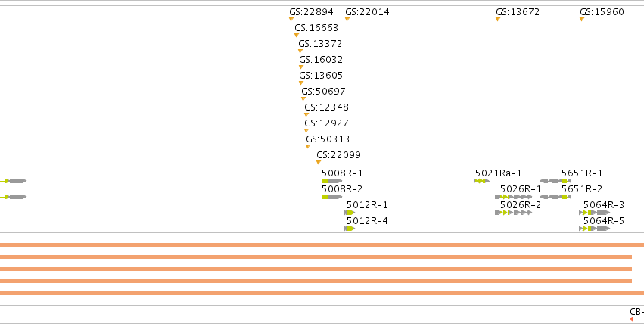Screen dimensions: 644x324
Task: Click the red CB- marker triangle
Action: click(x=632, y=319)
